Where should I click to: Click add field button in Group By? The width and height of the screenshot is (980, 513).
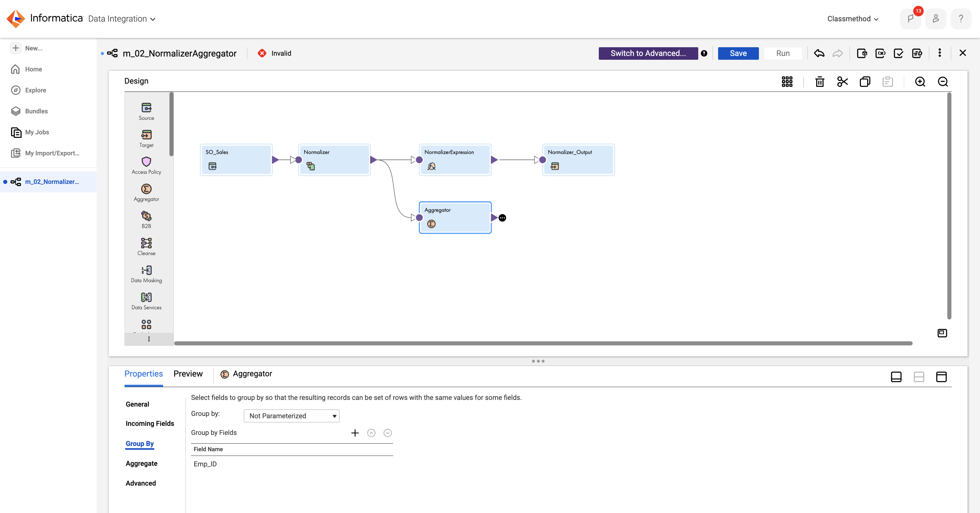(x=355, y=433)
